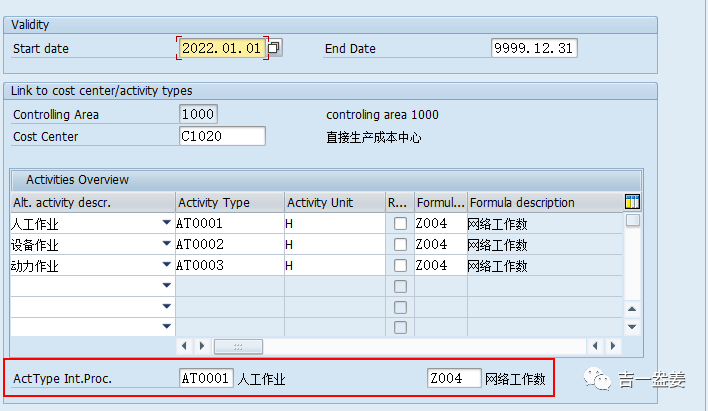The width and height of the screenshot is (708, 411).
Task: Click 网络工作数 description in AT0003 row
Action: click(x=545, y=265)
